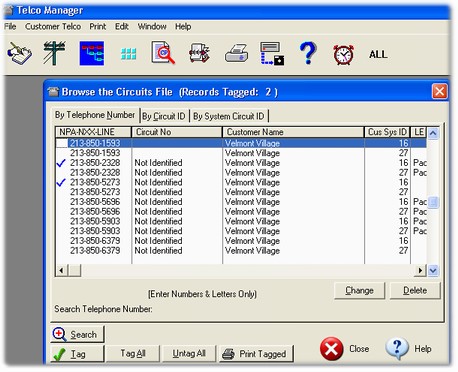Click the Delete button
This screenshot has width=458, height=372.
415,291
